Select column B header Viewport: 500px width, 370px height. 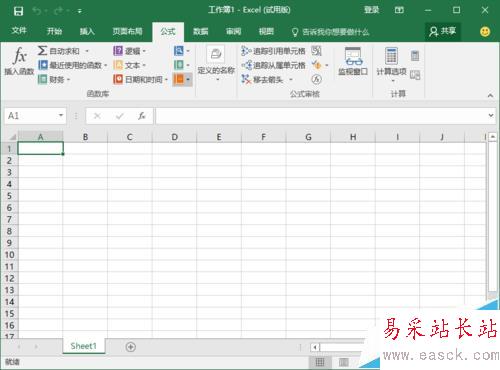[85, 137]
